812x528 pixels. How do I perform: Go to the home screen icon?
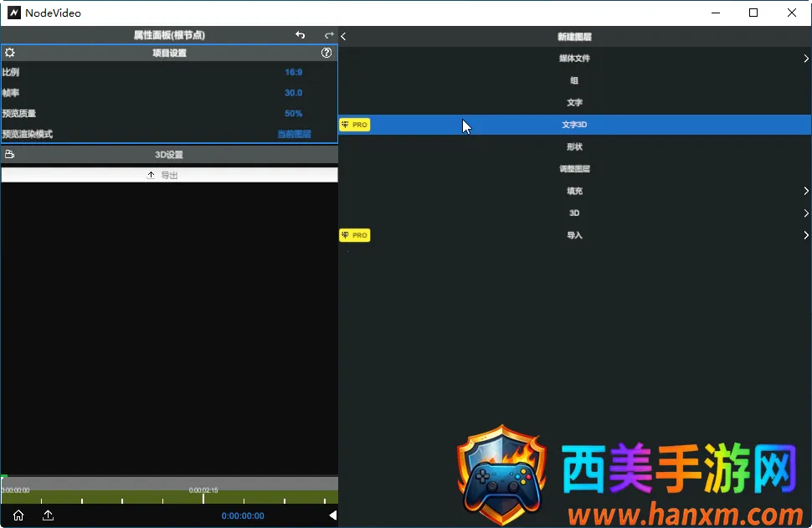click(18, 515)
